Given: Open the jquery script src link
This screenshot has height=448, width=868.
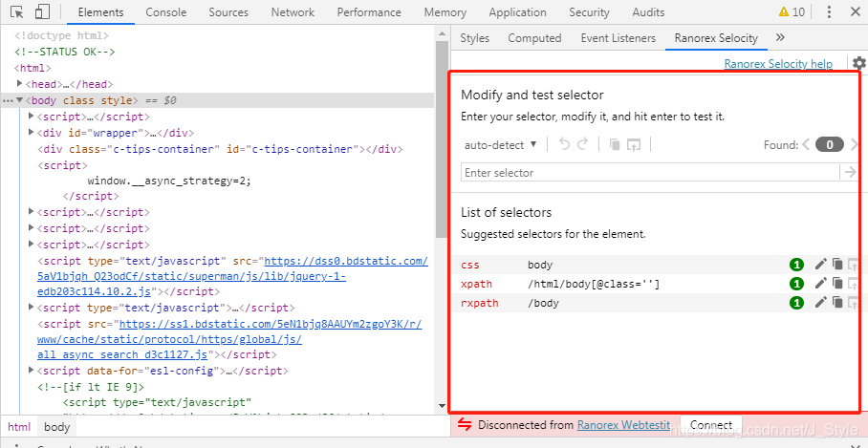Looking at the screenshot, I should tap(232, 275).
